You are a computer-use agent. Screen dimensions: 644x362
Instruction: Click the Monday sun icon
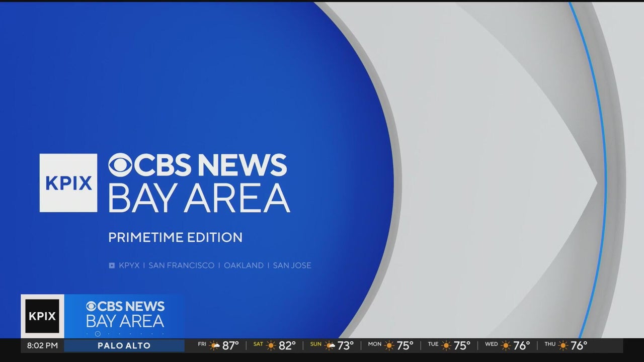(389, 346)
